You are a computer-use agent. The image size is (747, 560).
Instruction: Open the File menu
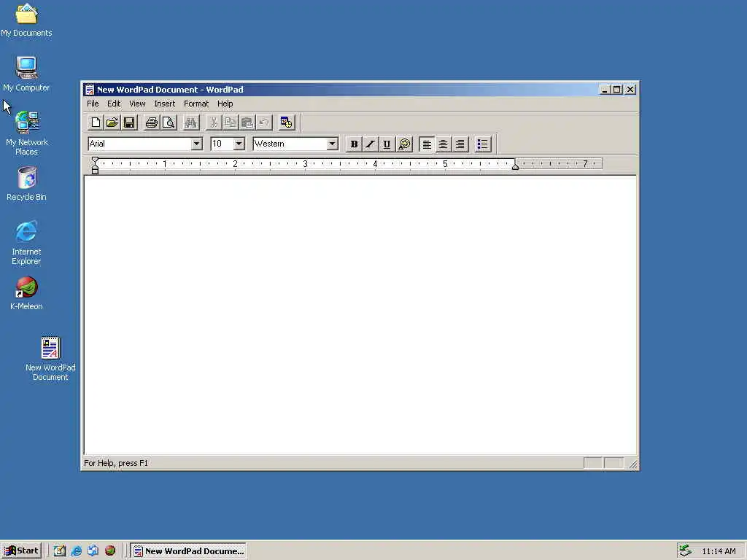[93, 104]
